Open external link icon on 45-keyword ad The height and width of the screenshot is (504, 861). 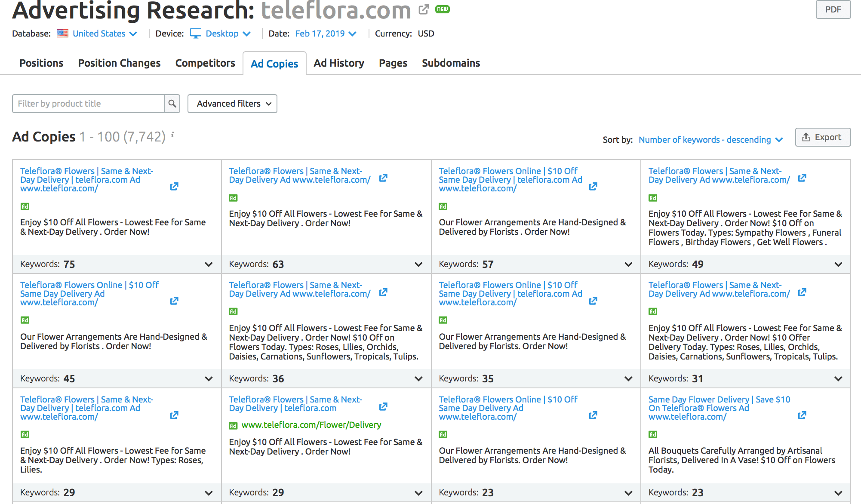[174, 301]
